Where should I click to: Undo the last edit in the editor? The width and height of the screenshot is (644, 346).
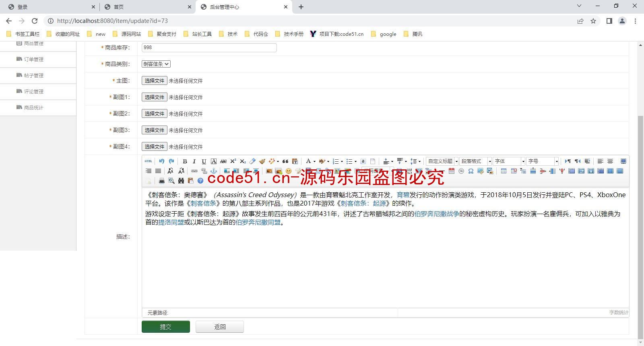(x=161, y=161)
